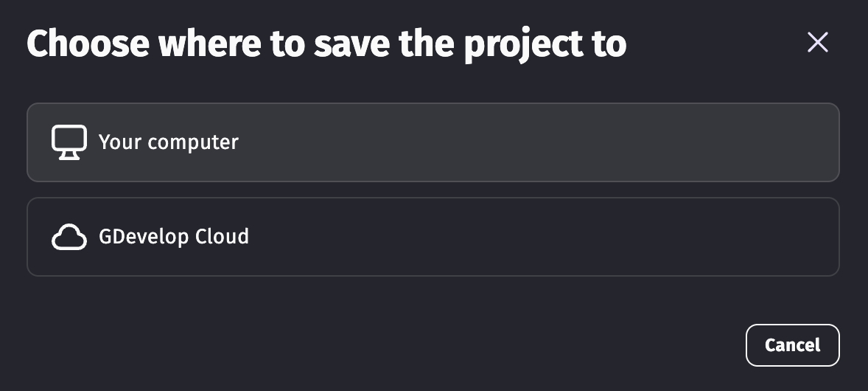
Task: Choose cloud storage via its cloud icon
Action: point(69,238)
